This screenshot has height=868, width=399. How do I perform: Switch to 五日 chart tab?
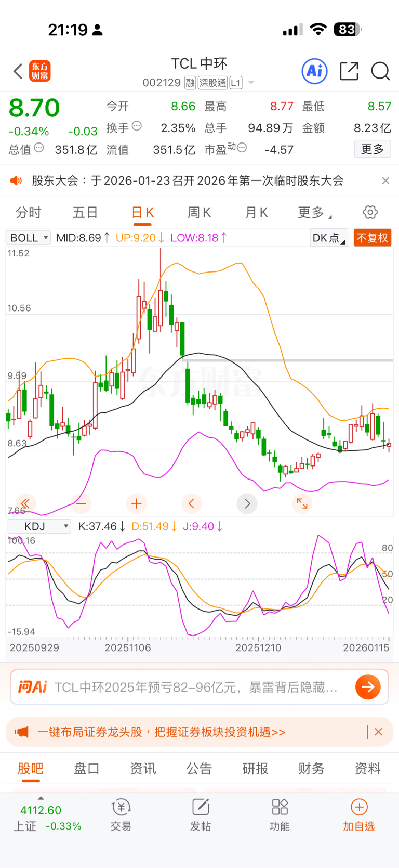[85, 212]
